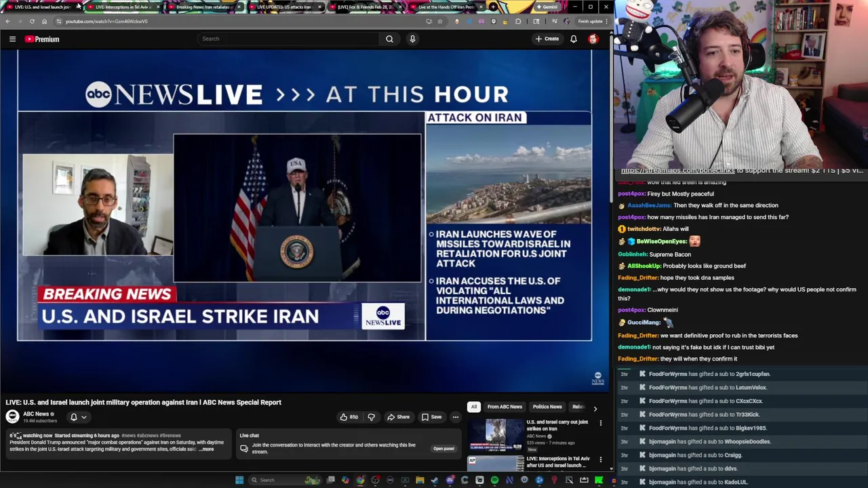Reload the page with the refresh icon
Viewport: 868px width, 488px height.
[x=32, y=21]
